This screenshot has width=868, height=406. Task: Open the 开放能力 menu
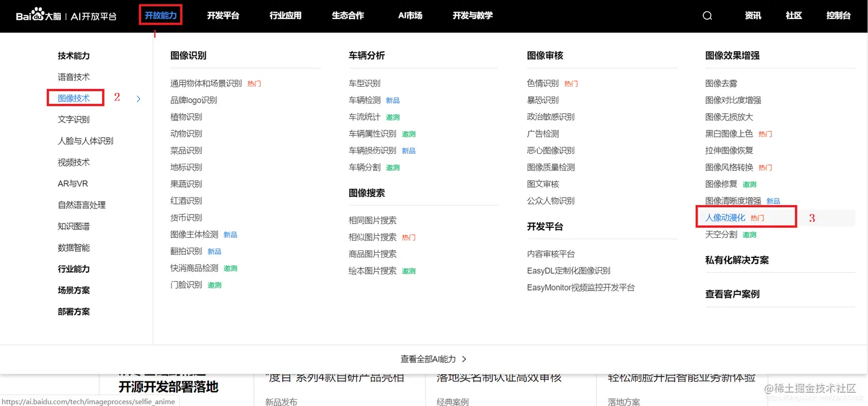click(160, 16)
